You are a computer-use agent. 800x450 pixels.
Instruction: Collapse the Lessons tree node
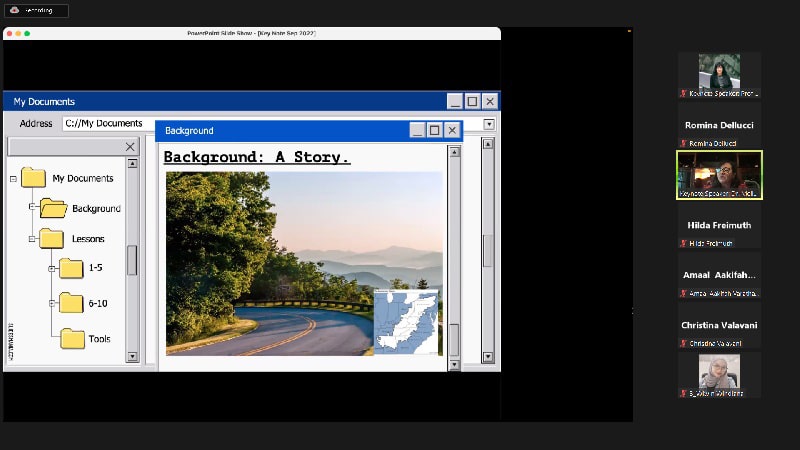32,240
